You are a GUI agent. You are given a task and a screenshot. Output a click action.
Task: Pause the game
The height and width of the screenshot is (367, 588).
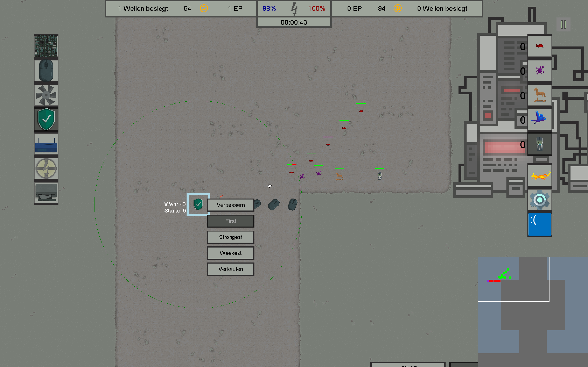[x=563, y=24]
